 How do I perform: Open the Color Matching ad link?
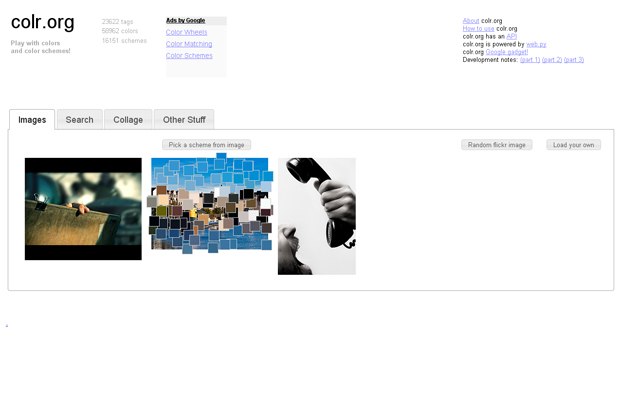tap(189, 44)
